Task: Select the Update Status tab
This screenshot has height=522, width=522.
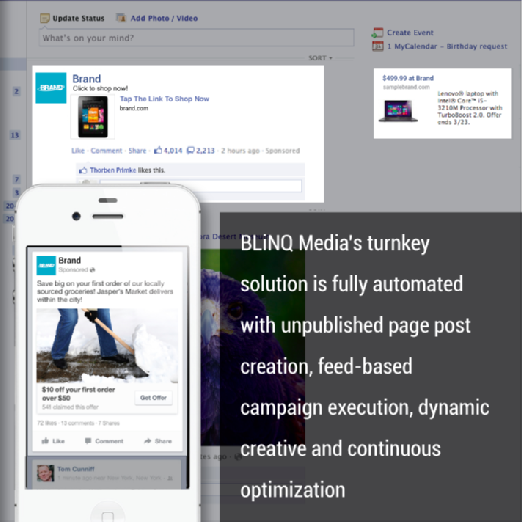Action: coord(72,18)
